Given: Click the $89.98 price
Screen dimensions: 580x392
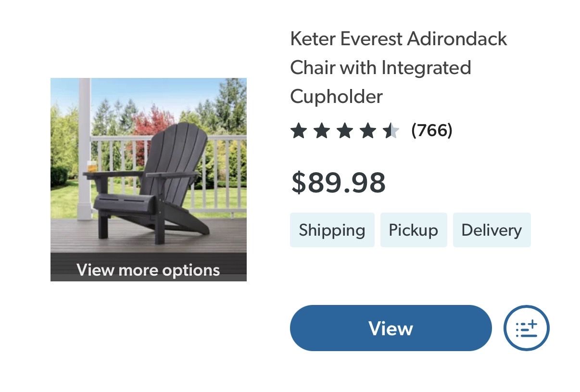Looking at the screenshot, I should point(338,183).
